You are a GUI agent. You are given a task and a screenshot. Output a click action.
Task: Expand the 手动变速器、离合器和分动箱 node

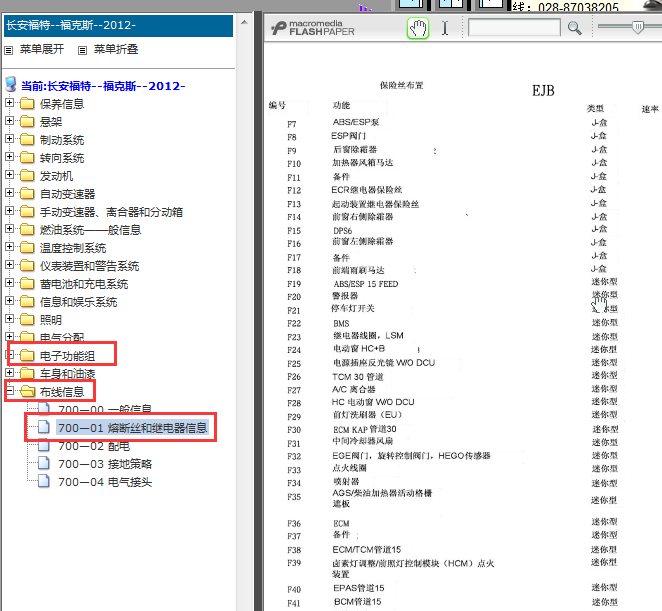[x=9, y=210]
